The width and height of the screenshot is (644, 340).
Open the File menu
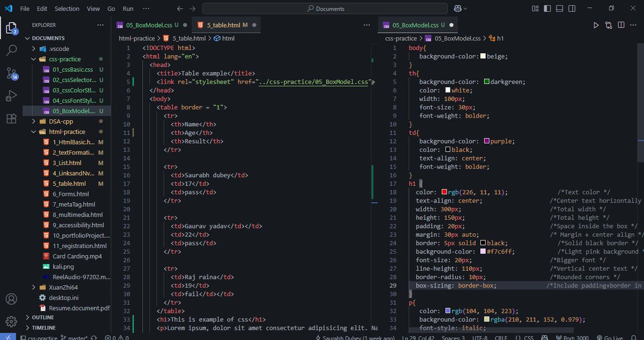pos(25,9)
